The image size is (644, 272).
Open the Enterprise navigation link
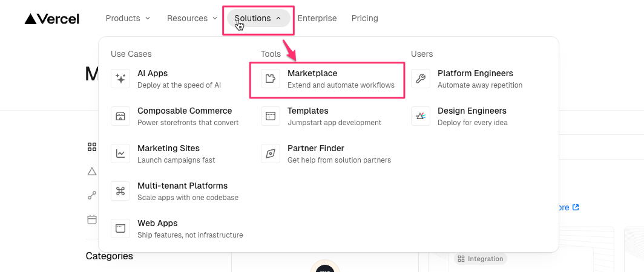pos(317,18)
